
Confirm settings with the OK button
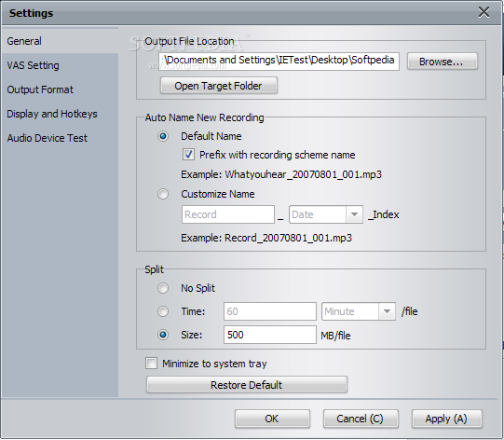click(272, 419)
